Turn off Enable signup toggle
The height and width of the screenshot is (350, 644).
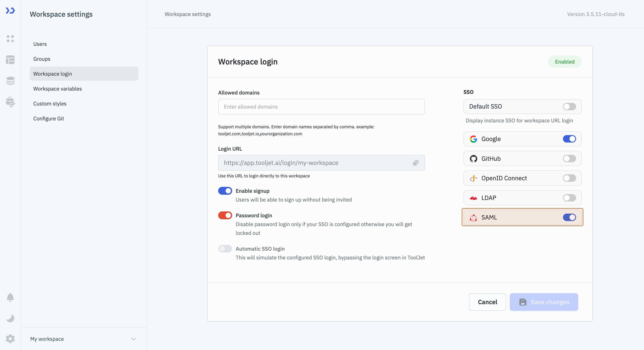pyautogui.click(x=225, y=191)
